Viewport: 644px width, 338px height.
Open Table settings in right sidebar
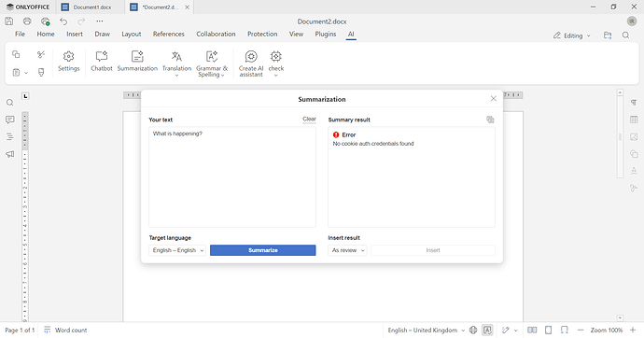(x=634, y=120)
